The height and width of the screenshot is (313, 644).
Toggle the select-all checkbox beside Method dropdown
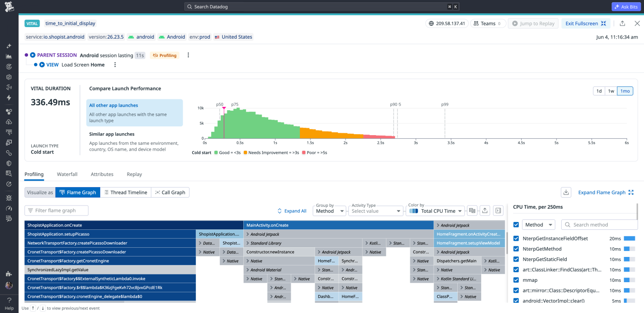click(516, 225)
